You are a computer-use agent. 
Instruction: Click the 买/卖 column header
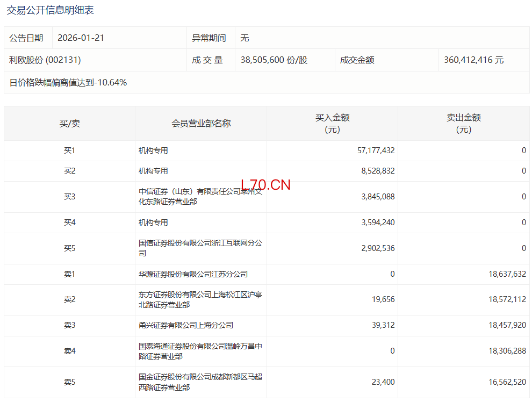click(x=69, y=124)
